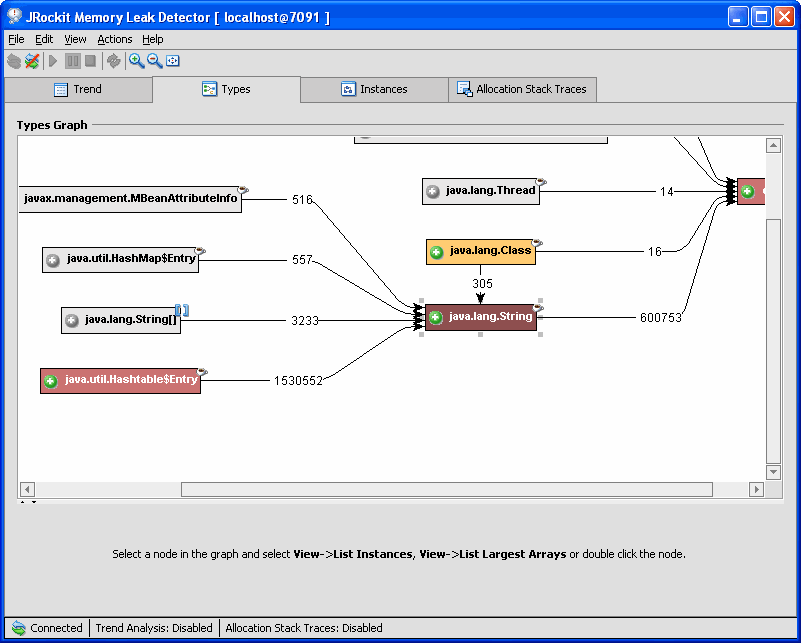Click the Refresh toolbar icon
The image size is (801, 643).
tap(113, 61)
